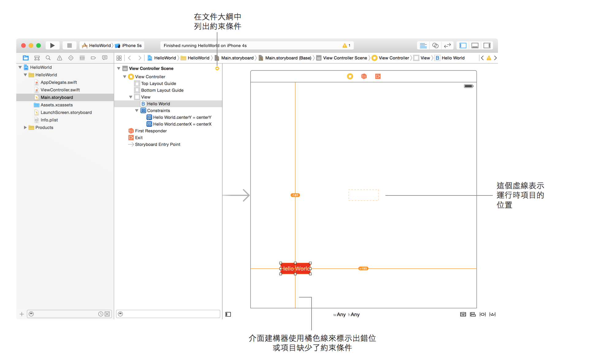This screenshot has width=601, height=364.
Task: Click View Controller icon in scene dock
Action: pos(350,76)
